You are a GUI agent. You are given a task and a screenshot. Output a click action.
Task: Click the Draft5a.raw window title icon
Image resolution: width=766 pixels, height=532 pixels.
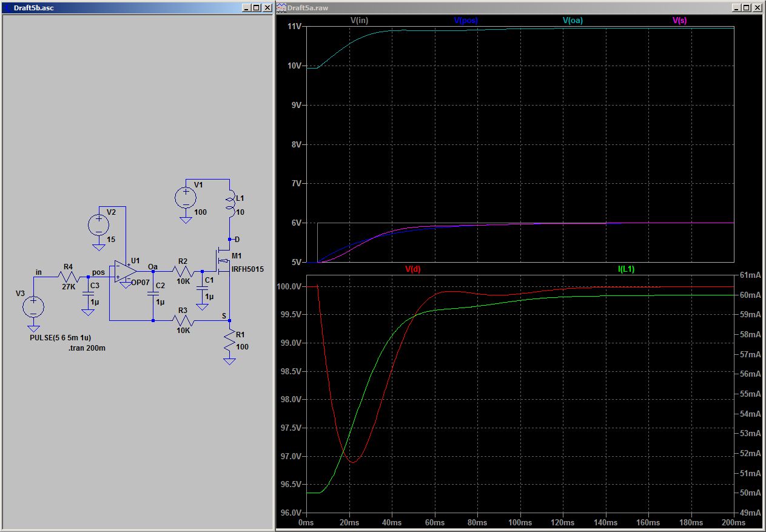click(x=282, y=8)
